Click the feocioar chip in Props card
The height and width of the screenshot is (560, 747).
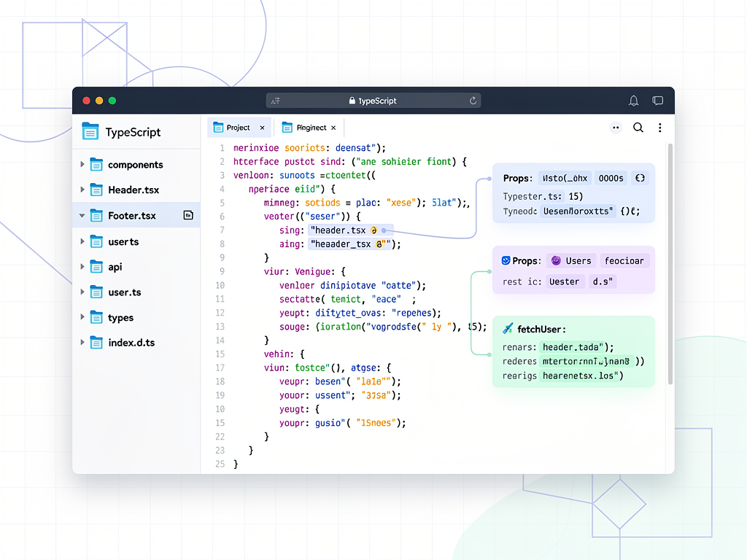pos(624,260)
